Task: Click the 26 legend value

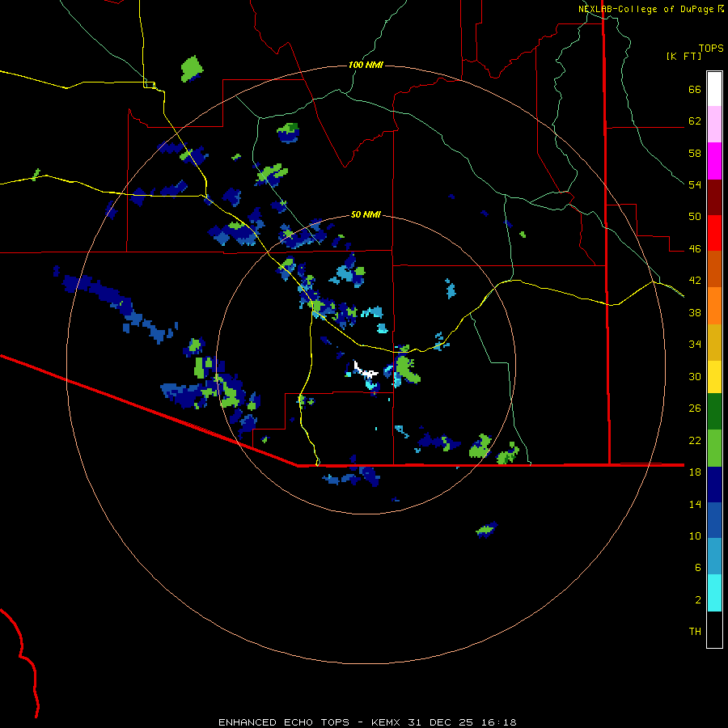Action: tap(695, 408)
